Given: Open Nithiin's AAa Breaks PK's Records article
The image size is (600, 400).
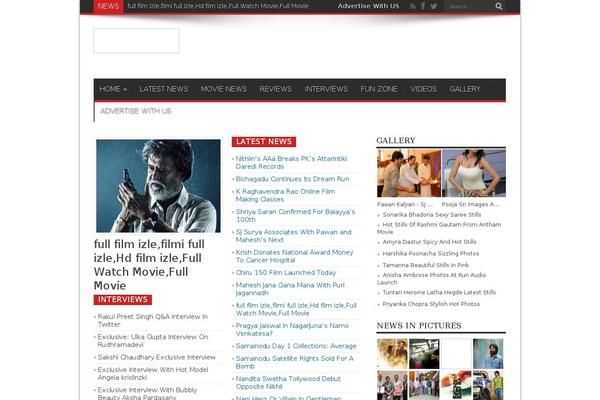Looking at the screenshot, I should (291, 162).
